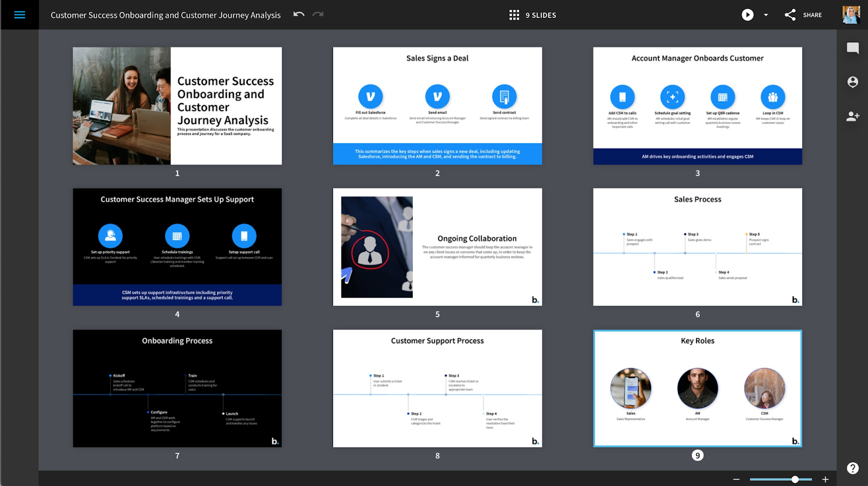This screenshot has width=868, height=486.
Task: Click Send contract icon on slide 2
Action: (x=505, y=97)
